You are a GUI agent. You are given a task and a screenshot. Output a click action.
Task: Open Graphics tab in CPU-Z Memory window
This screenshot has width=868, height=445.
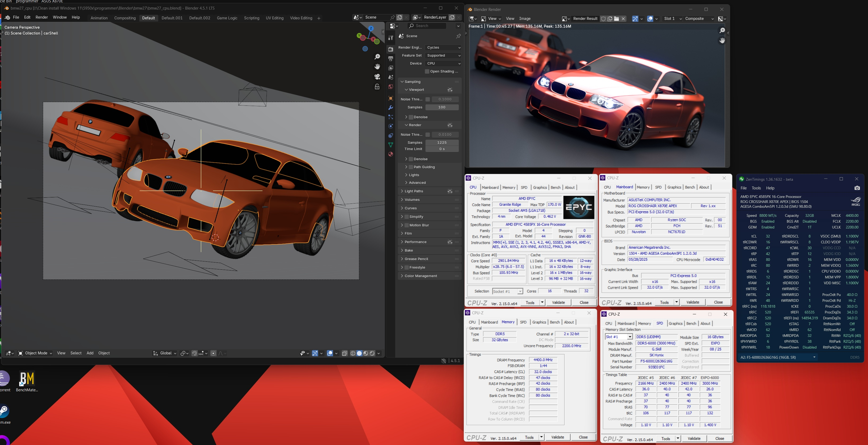click(x=539, y=323)
